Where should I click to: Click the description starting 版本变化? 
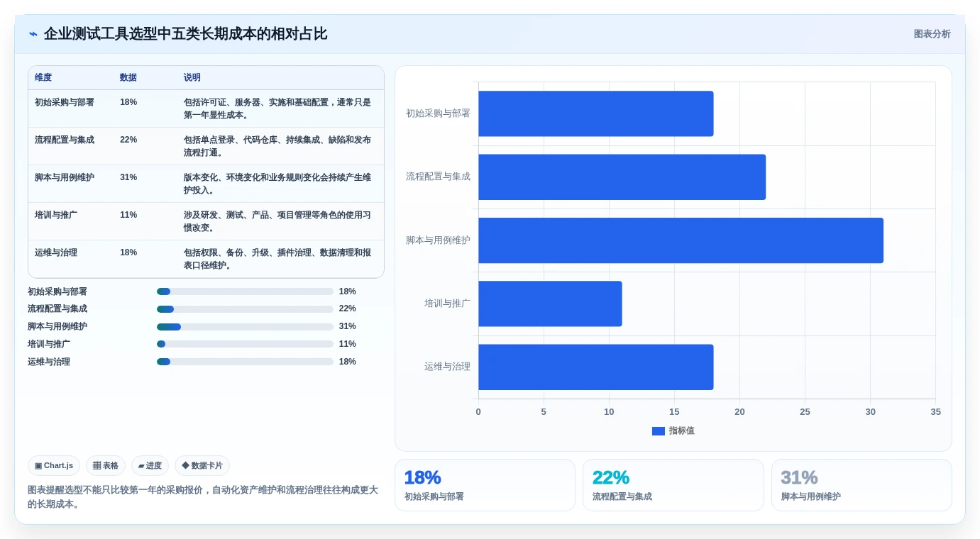pyautogui.click(x=277, y=184)
